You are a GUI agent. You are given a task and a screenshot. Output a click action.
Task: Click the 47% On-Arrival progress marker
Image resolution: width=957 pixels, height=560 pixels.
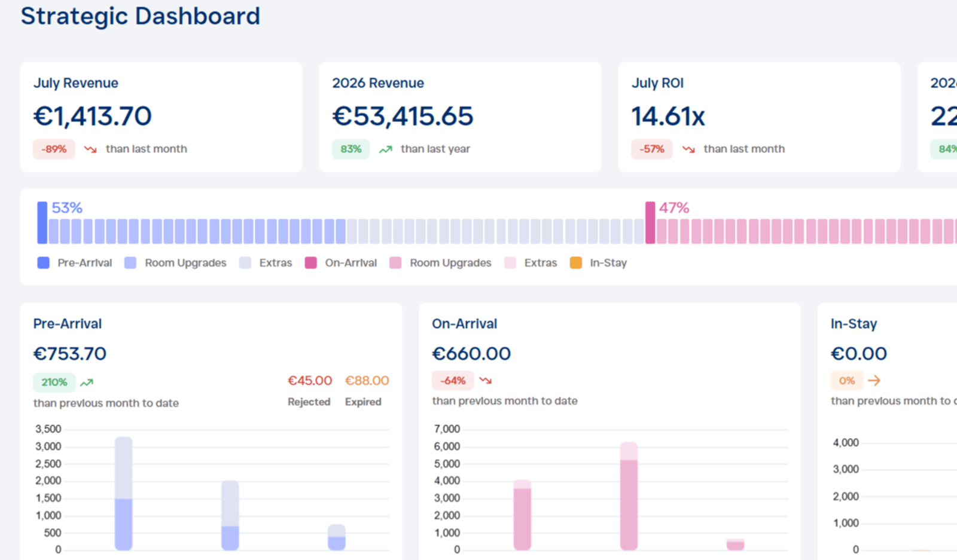click(650, 222)
